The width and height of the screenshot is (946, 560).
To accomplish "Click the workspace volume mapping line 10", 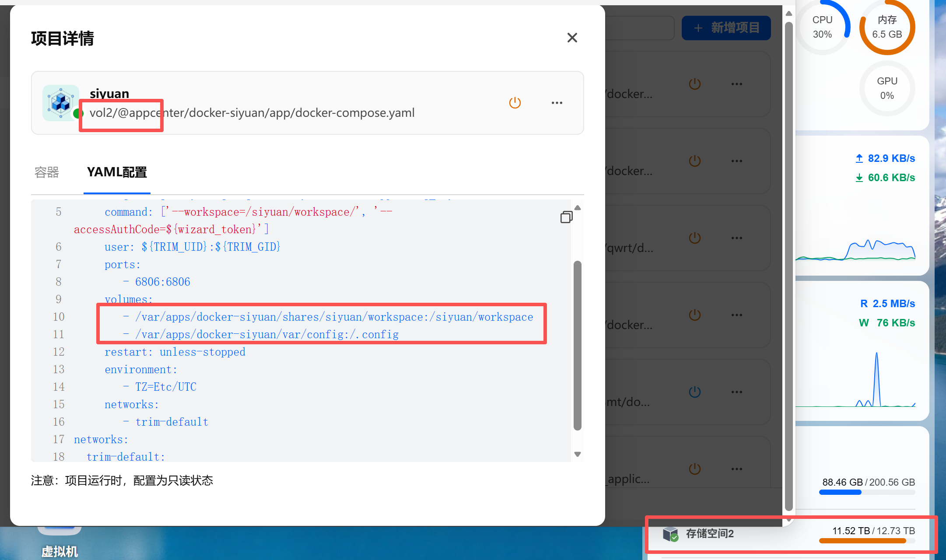I will pyautogui.click(x=328, y=317).
